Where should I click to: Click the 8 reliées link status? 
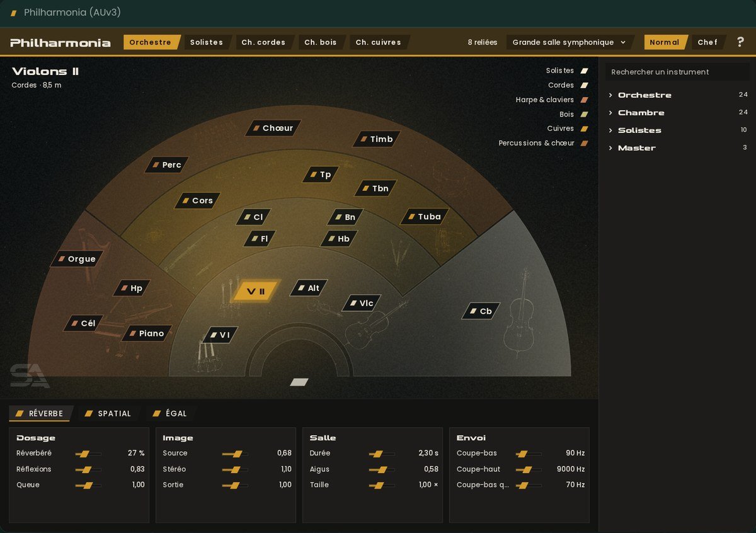(483, 42)
